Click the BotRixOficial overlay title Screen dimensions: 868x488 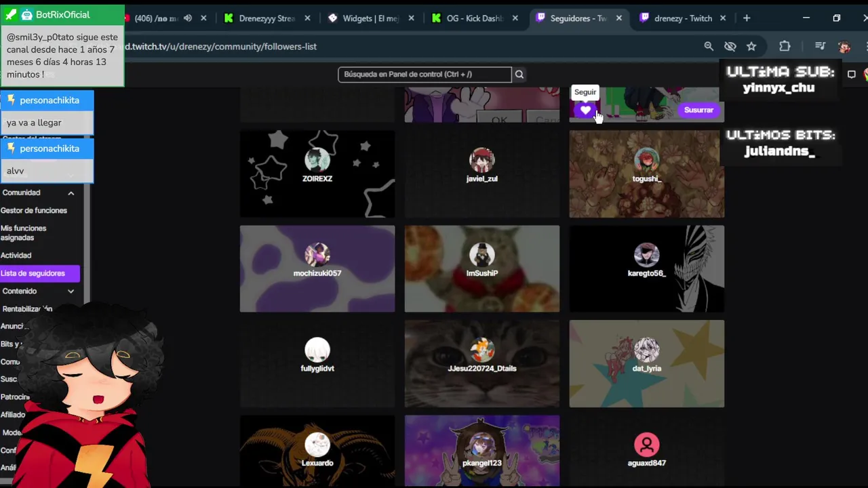62,15
